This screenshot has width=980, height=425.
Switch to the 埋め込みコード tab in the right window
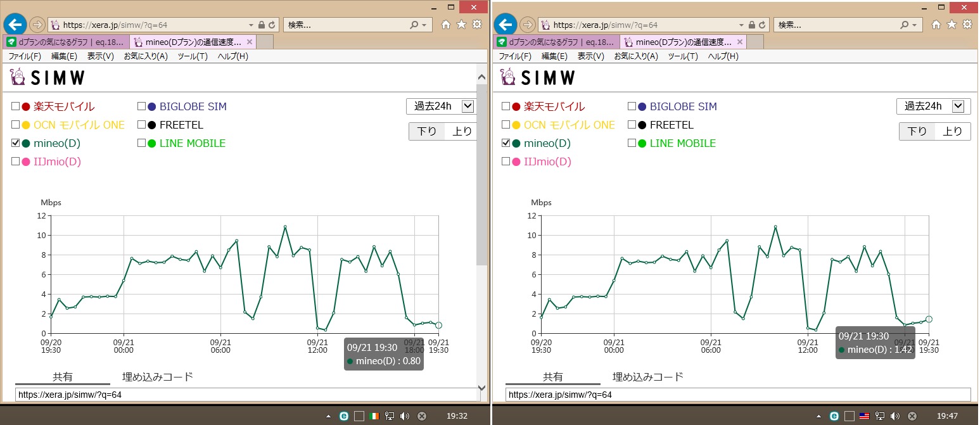[647, 377]
